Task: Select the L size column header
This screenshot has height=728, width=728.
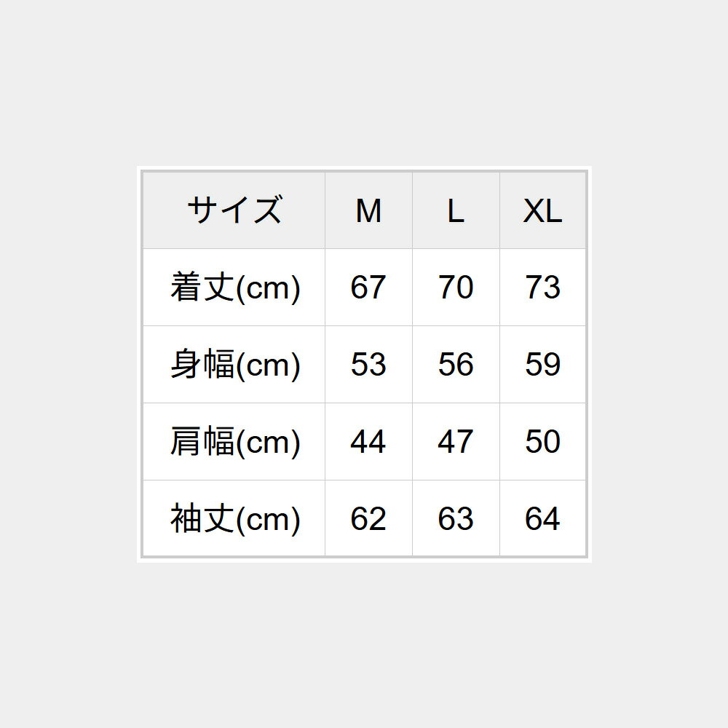Action: [x=456, y=211]
